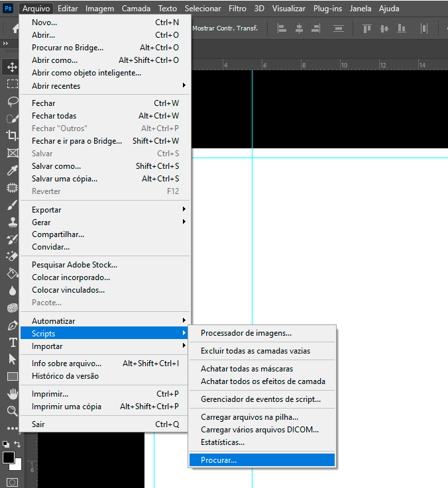Select the History Brush tool
The width and height of the screenshot is (448, 488).
click(x=12, y=239)
